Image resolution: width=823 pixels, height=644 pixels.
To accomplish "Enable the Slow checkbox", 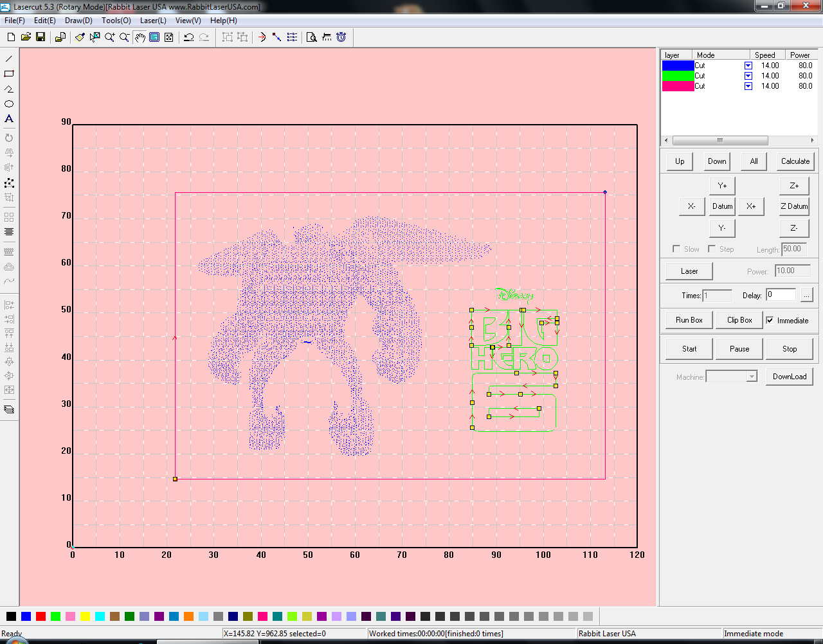I will [676, 249].
